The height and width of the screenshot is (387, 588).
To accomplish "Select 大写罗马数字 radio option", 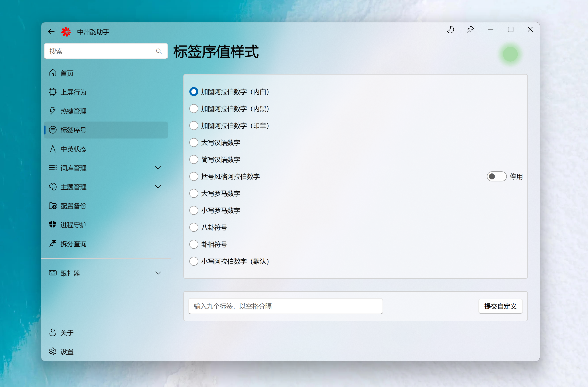I will click(x=194, y=193).
